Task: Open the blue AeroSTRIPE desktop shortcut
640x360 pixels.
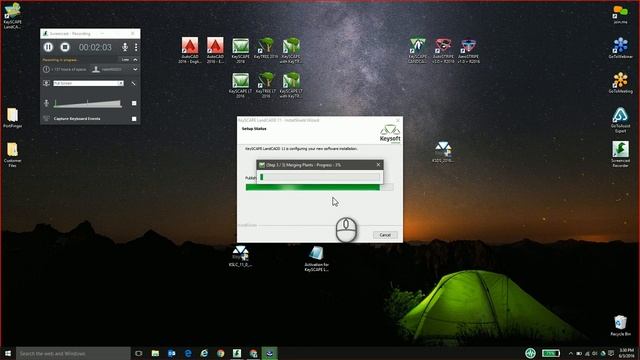Action: (468, 50)
